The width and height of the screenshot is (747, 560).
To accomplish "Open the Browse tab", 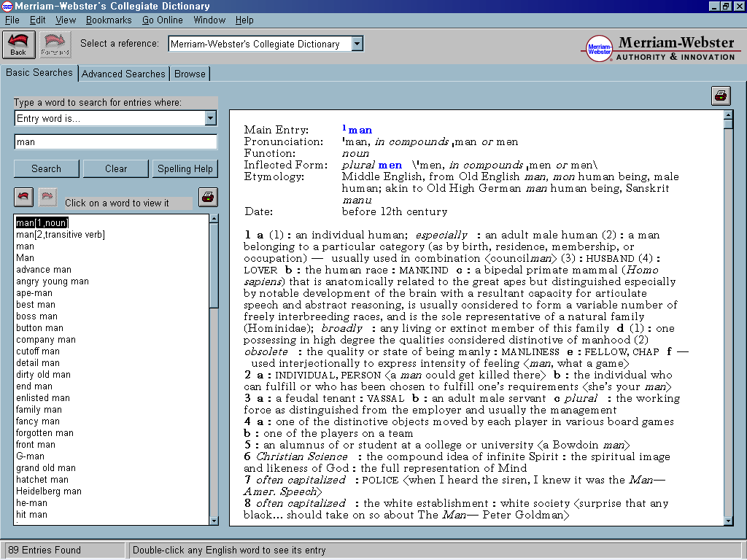I will pyautogui.click(x=190, y=74).
